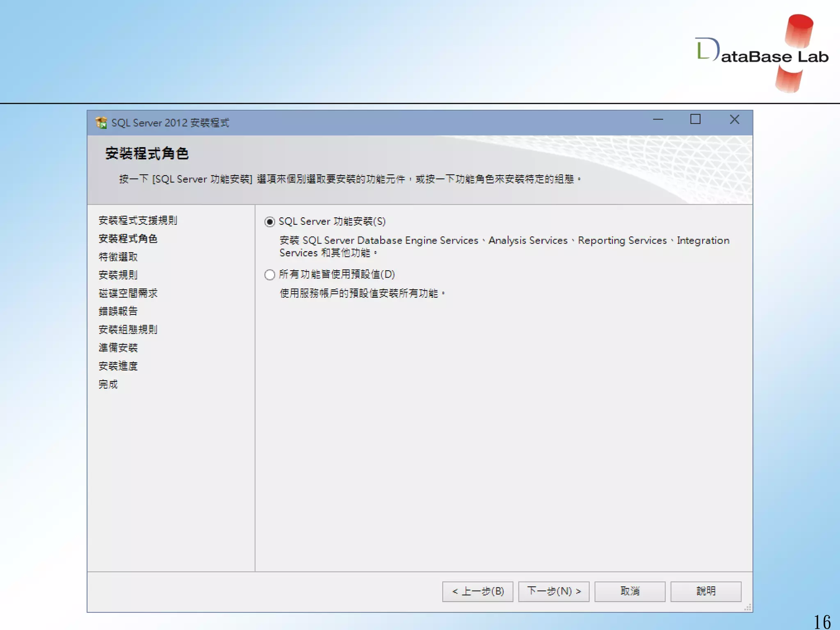Click the SQL Server setup title bar icon

tap(101, 123)
